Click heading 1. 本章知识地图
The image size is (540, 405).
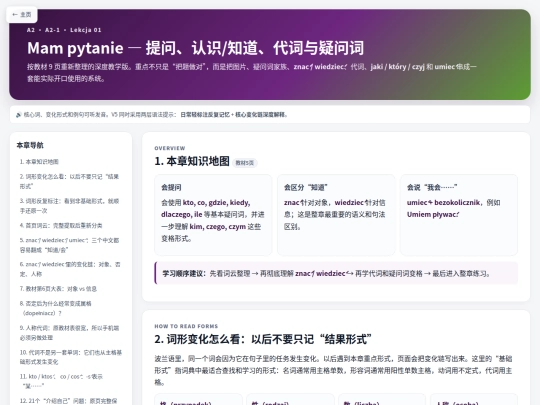click(x=192, y=161)
